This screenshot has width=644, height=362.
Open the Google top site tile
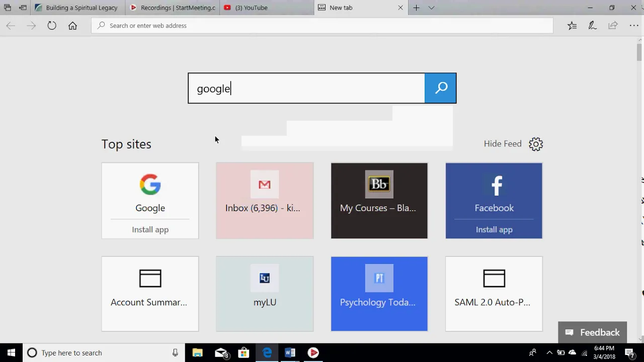(x=150, y=201)
